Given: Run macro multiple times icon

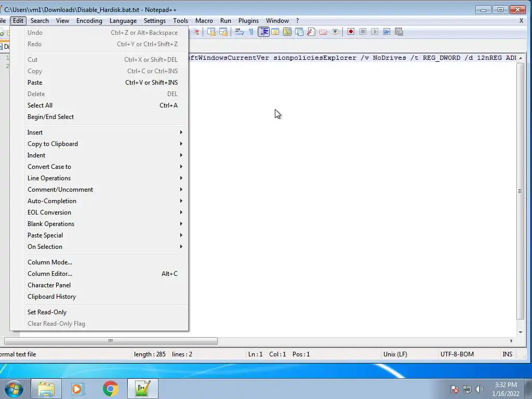Looking at the screenshot, I should tap(387, 32).
